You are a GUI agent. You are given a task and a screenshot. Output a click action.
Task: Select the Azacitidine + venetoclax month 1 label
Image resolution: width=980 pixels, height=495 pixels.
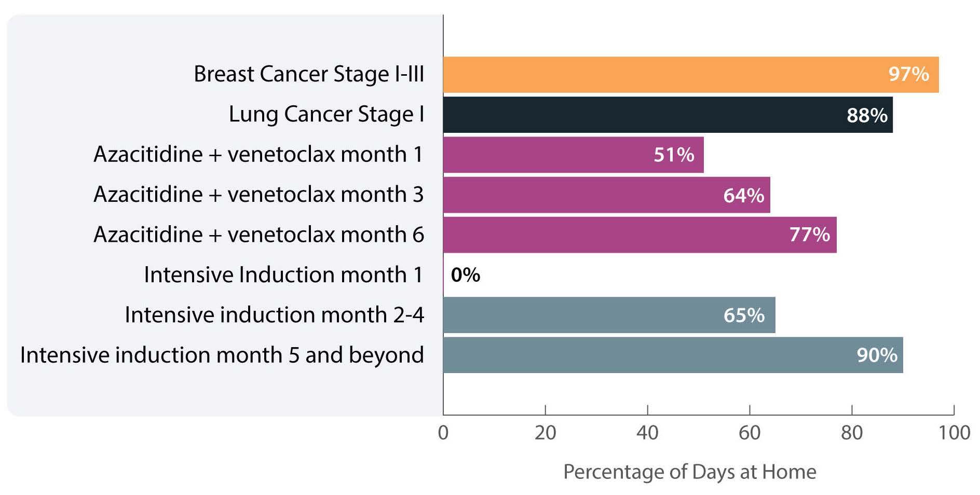[258, 155]
